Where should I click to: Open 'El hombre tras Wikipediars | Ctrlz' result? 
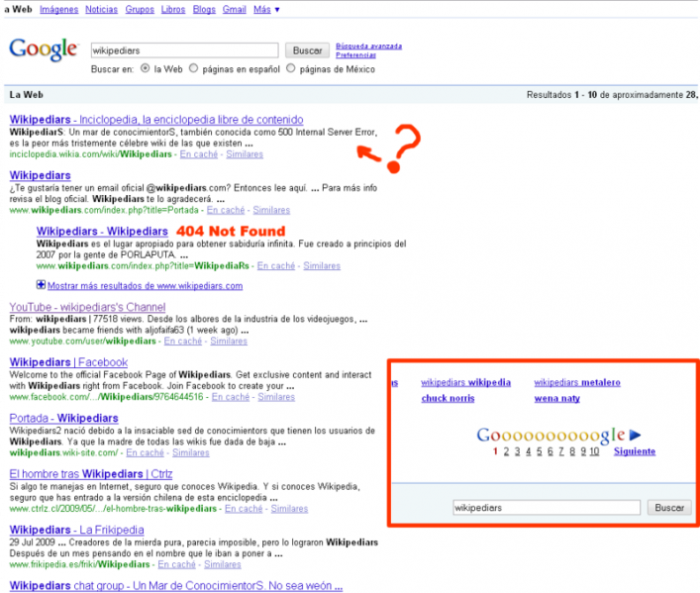(x=91, y=474)
